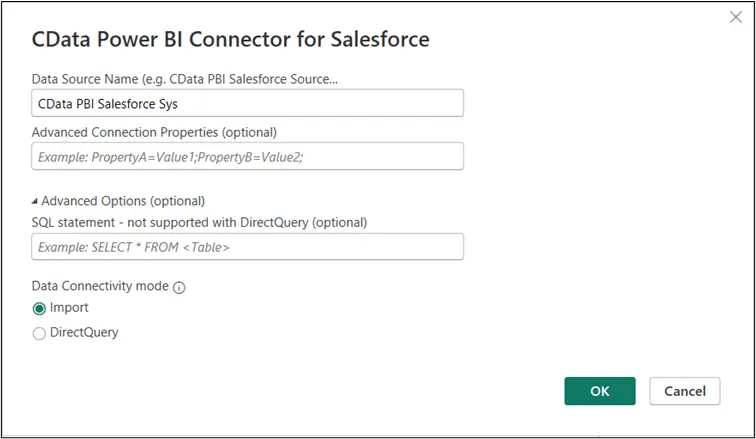Click the "Advanced Options (optional)" heading text

(123, 201)
